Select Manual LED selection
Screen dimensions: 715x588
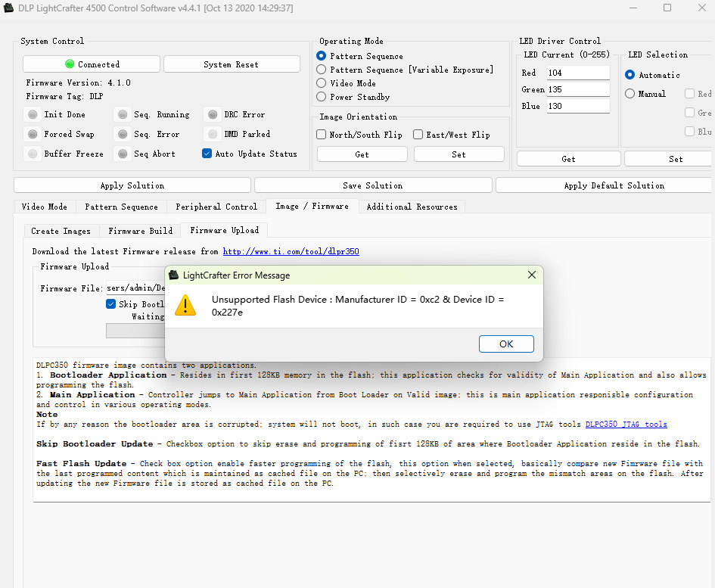630,94
